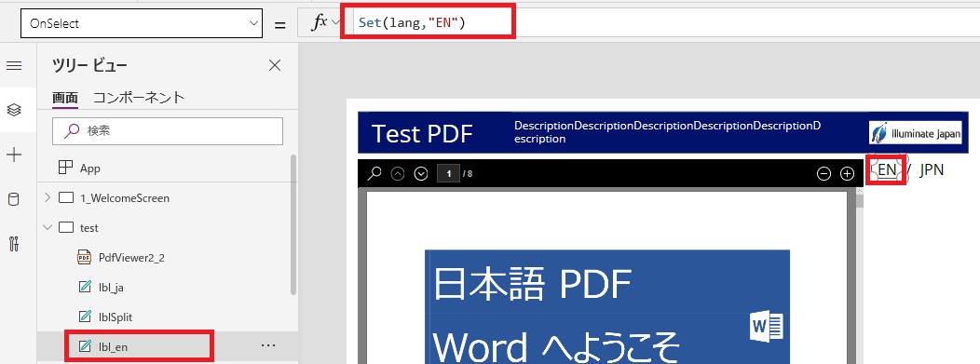
Task: Click the JPN language label
Action: (932, 169)
